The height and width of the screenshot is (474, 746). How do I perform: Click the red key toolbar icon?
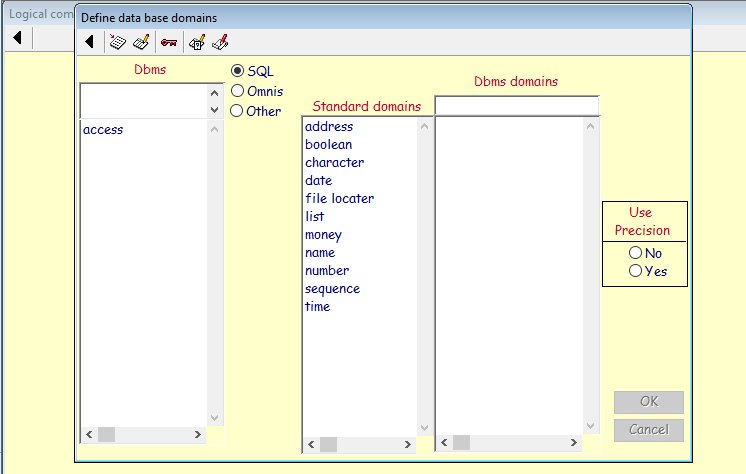(x=169, y=42)
